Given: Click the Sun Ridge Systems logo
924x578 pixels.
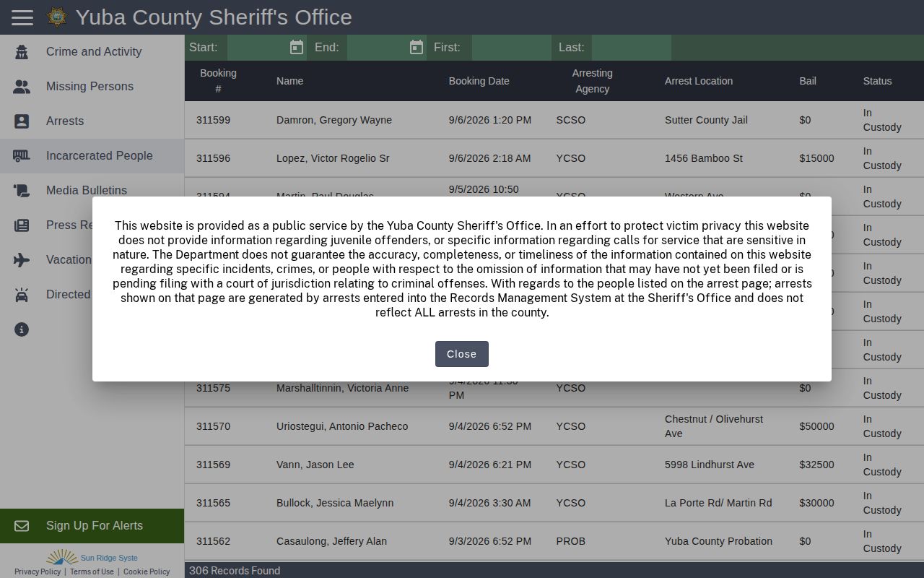Looking at the screenshot, I should 92,557.
